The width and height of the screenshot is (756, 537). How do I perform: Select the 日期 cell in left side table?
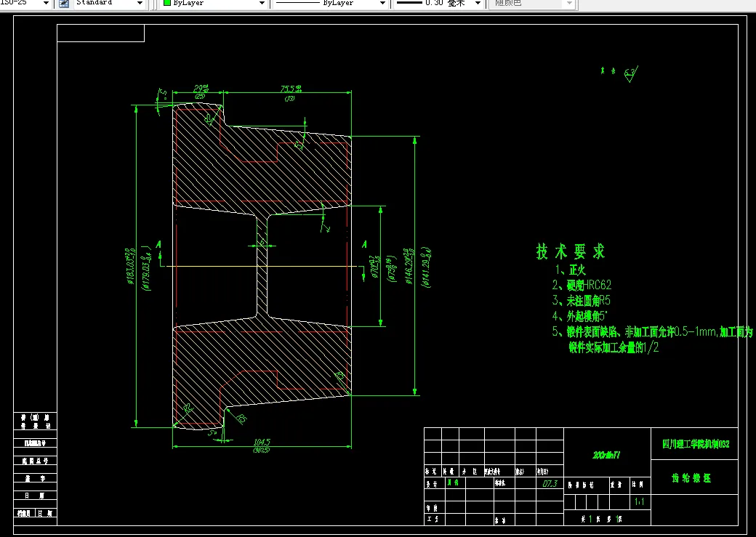(35, 496)
